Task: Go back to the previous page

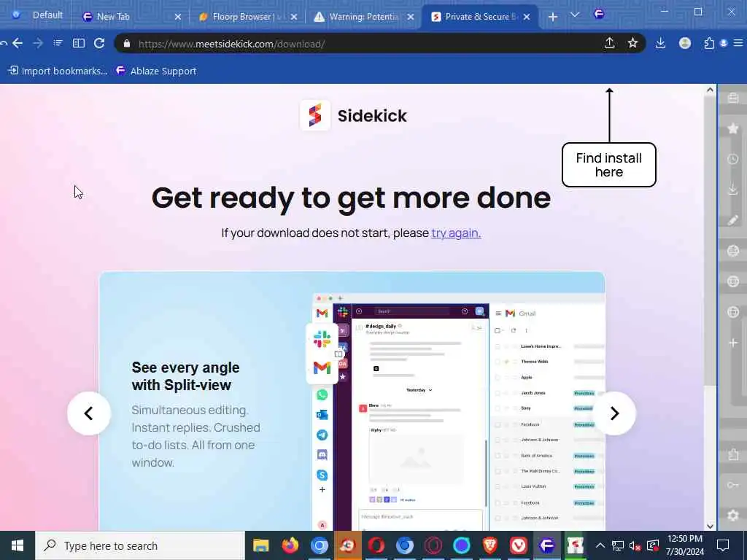Action: point(18,43)
